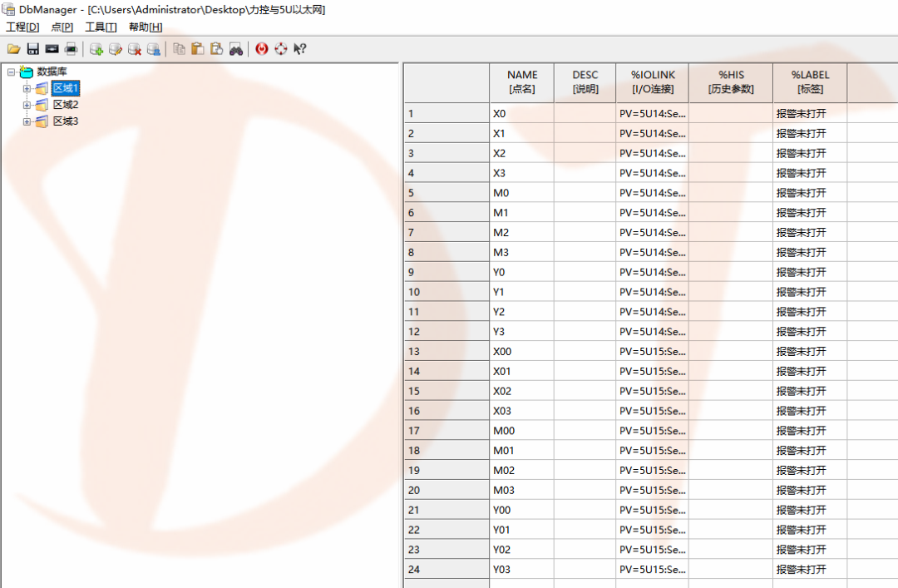Click the Y3 name cell

pos(521,332)
